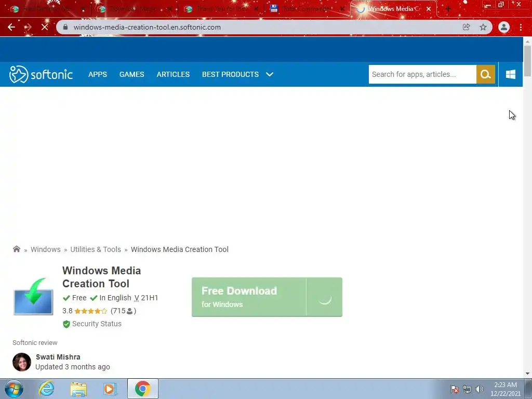
Task: Click the scrollbar up arrow
Action: point(527,41)
